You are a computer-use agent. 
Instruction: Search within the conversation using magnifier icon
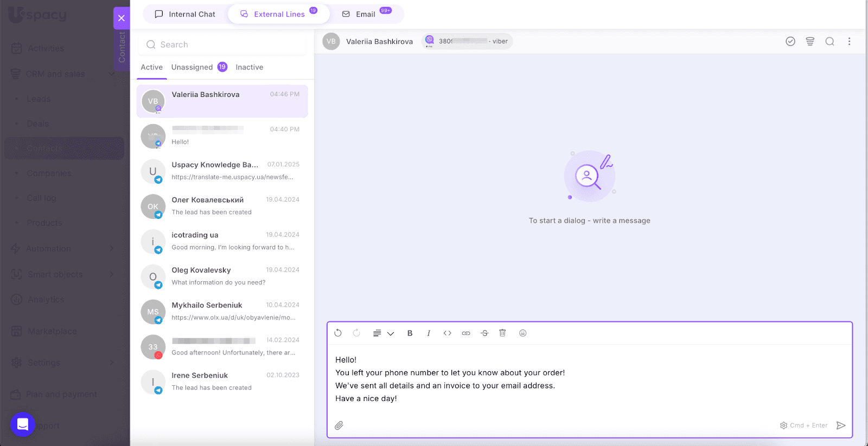point(829,41)
